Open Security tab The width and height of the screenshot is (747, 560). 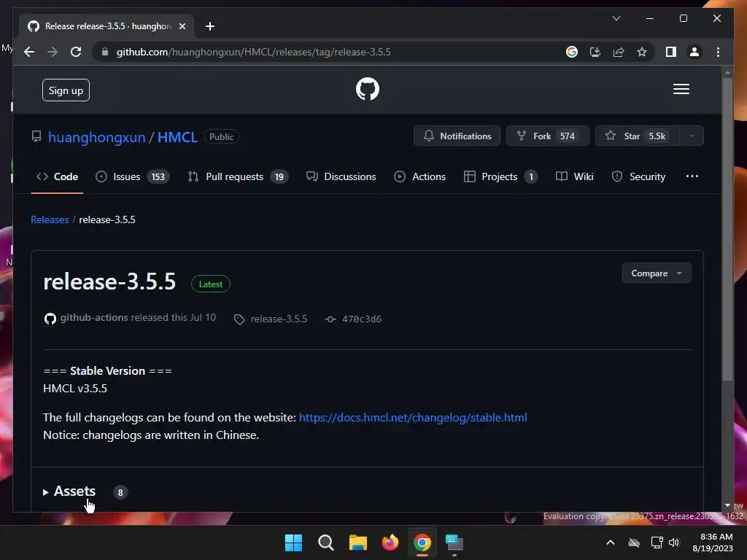pos(638,176)
